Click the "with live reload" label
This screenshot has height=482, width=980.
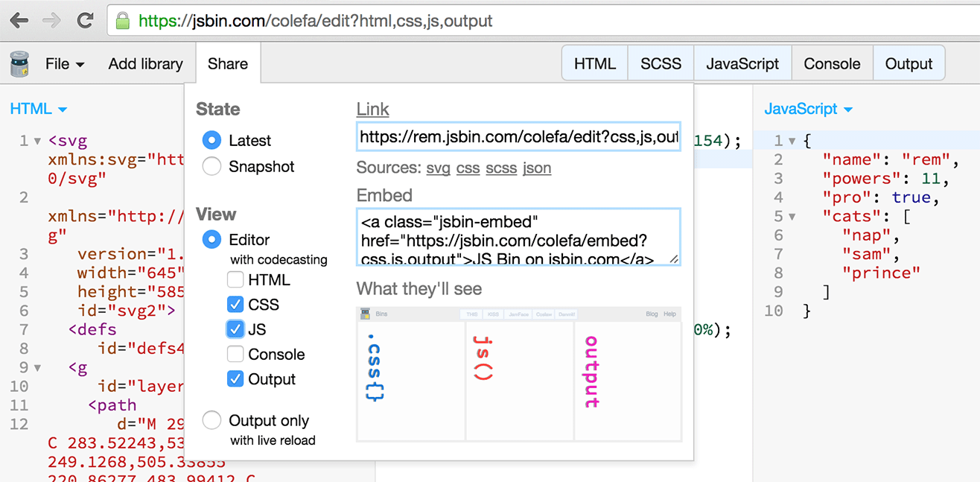coord(273,440)
